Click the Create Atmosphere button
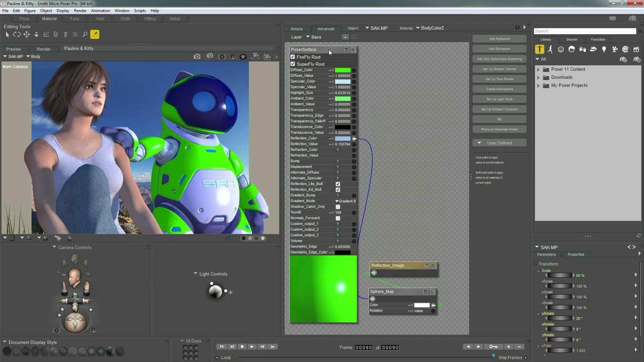 [x=499, y=89]
